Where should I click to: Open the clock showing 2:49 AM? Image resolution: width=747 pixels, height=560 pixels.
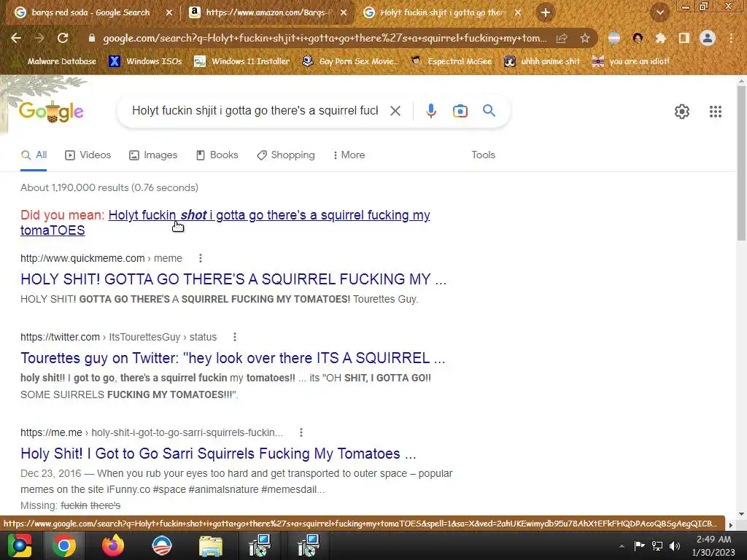coord(713,545)
